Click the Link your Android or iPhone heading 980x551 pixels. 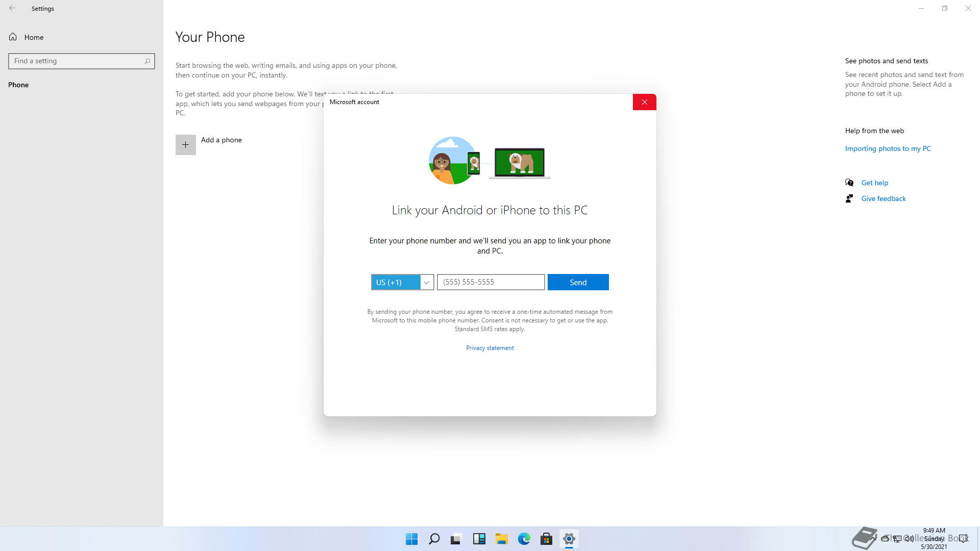click(490, 210)
